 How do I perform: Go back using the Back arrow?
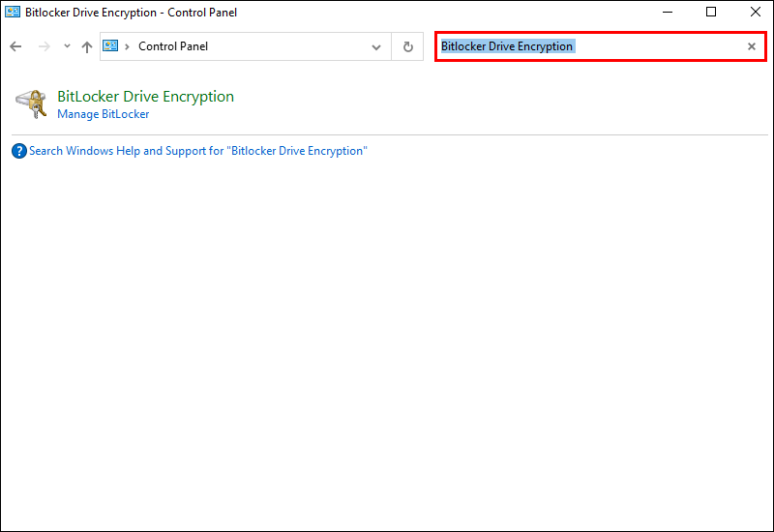click(x=15, y=46)
